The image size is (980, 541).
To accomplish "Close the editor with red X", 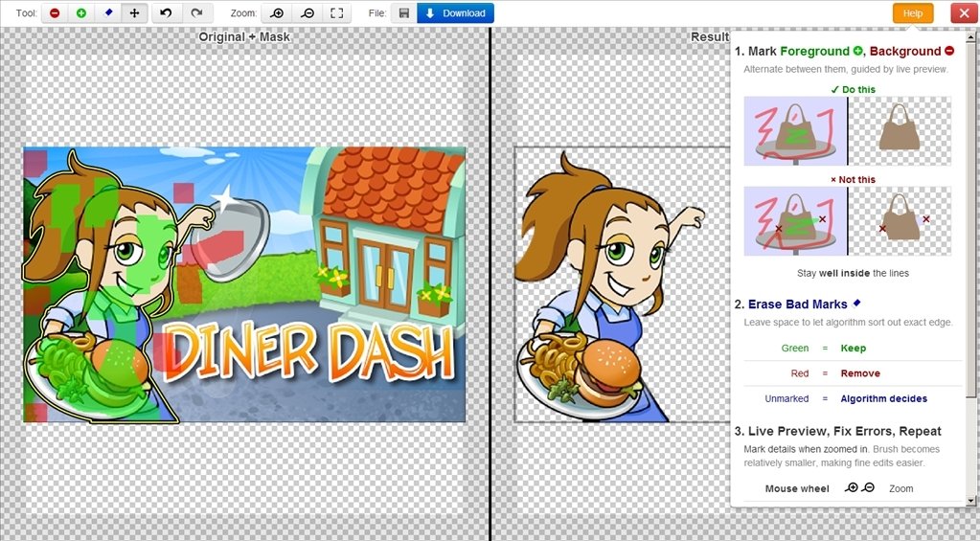I will [965, 13].
